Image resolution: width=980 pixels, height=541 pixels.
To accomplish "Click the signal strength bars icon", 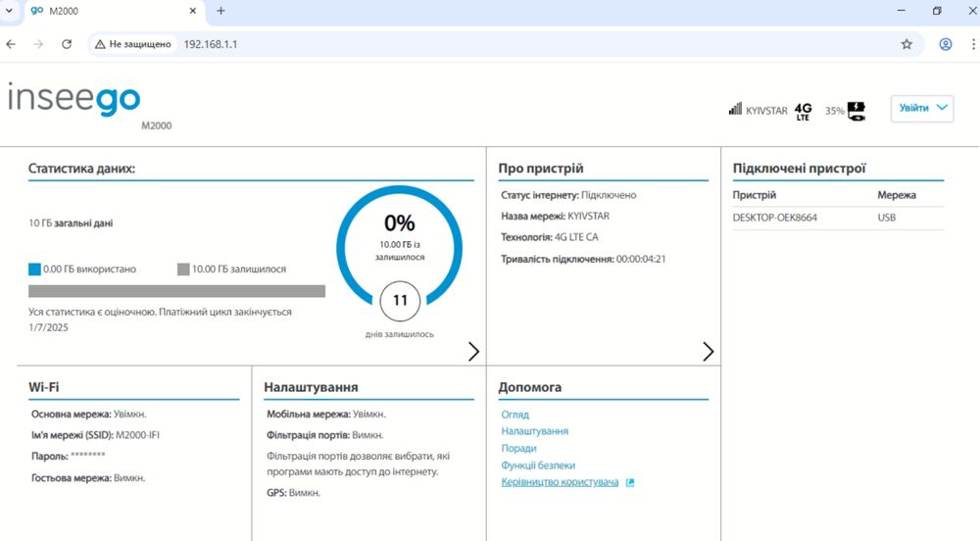I will [x=735, y=110].
